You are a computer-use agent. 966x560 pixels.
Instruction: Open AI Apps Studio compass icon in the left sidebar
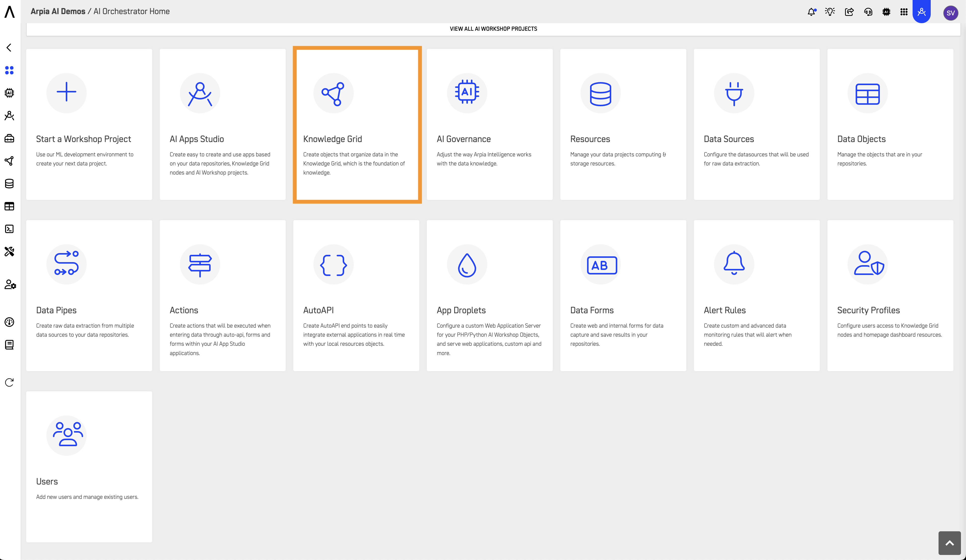click(9, 116)
